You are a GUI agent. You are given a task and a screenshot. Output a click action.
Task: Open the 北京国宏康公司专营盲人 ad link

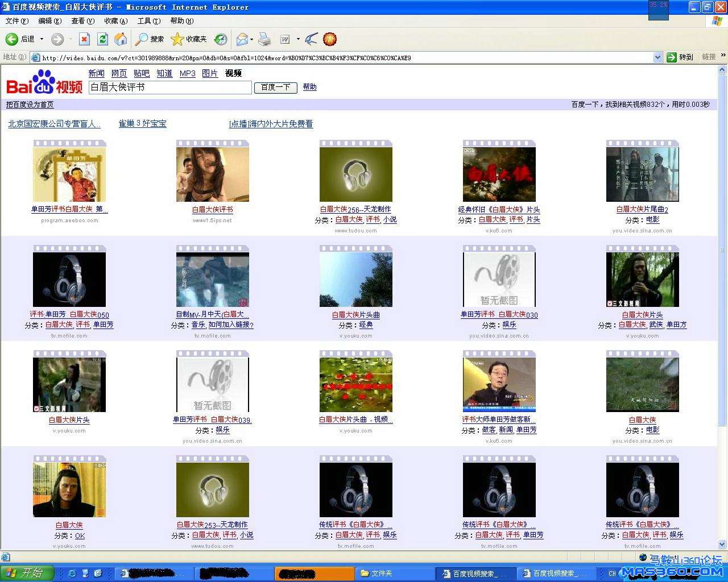coord(54,124)
